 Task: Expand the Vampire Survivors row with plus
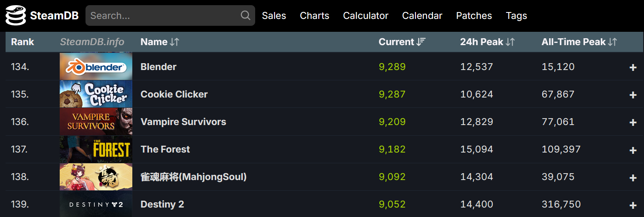coord(633,122)
